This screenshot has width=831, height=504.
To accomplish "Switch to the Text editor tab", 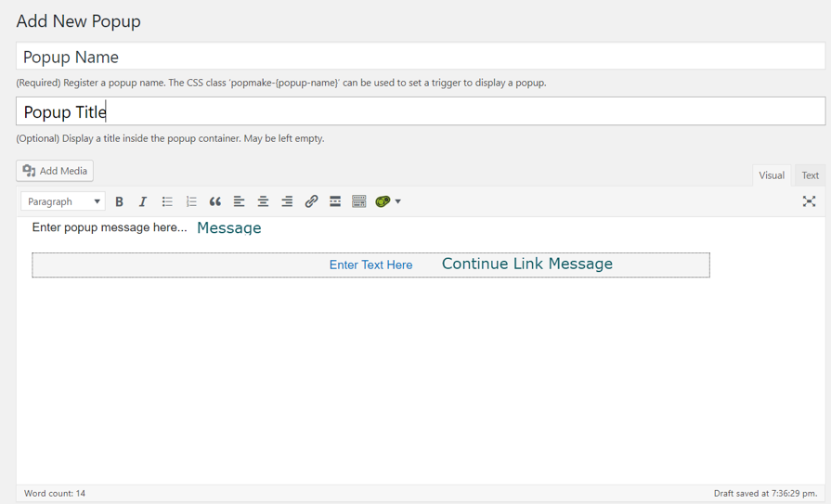I will (x=811, y=175).
